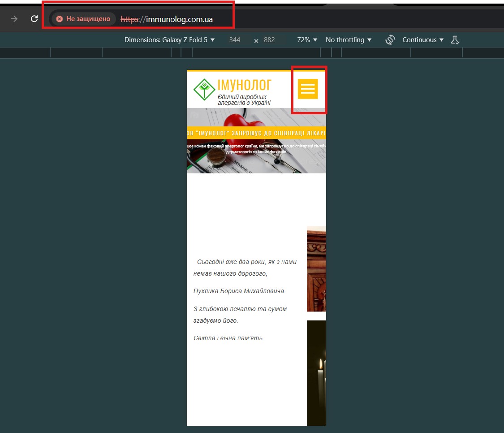Click the browser forward arrow

[14, 19]
